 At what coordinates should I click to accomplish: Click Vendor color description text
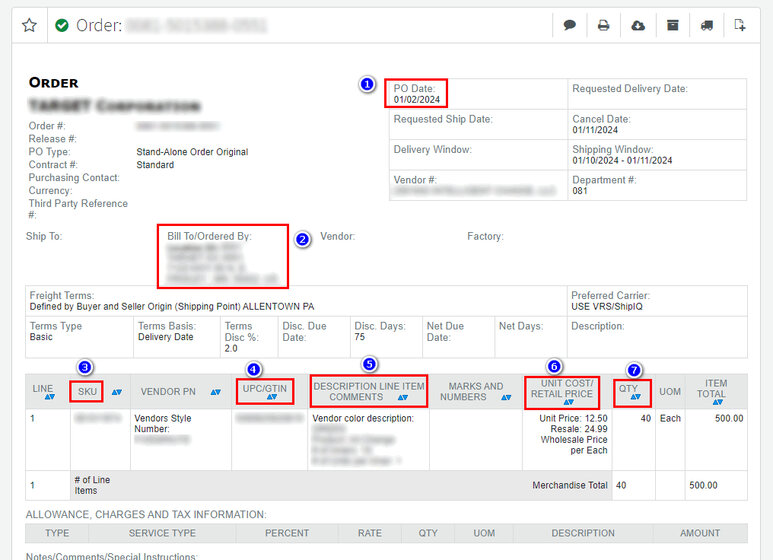point(363,419)
